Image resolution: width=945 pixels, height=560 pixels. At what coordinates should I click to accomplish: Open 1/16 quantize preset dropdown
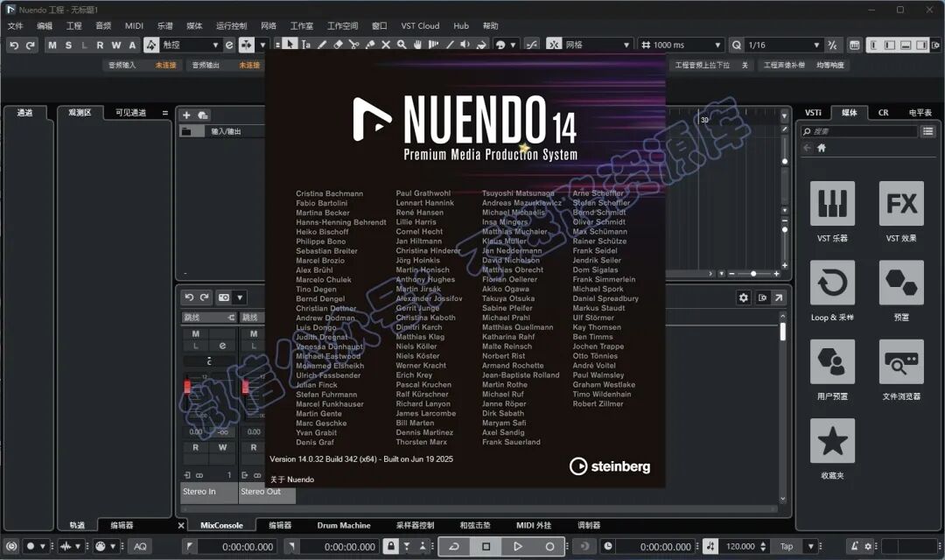[x=783, y=45]
